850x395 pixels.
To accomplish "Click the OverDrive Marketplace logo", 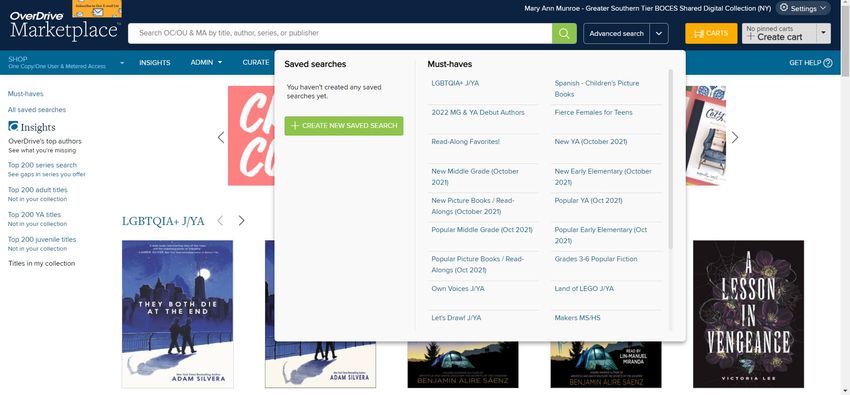I will coord(65,25).
